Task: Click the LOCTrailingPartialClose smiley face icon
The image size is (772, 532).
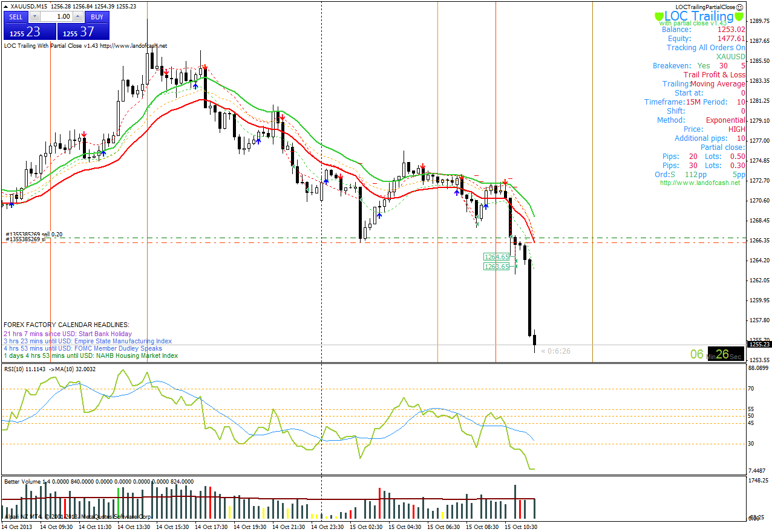Action: (x=739, y=7)
